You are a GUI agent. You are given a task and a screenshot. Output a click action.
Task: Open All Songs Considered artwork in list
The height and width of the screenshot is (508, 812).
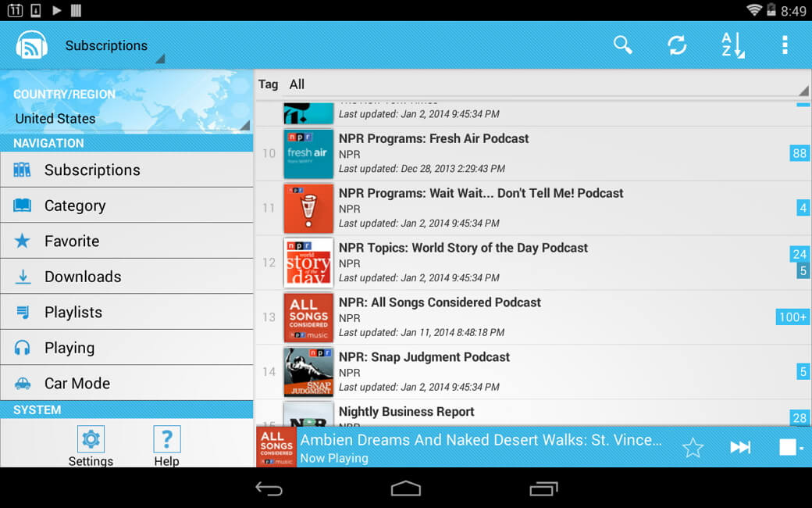(x=308, y=317)
